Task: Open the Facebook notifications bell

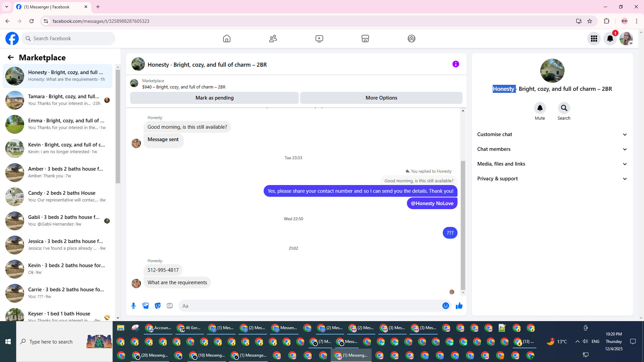Action: tap(610, 39)
